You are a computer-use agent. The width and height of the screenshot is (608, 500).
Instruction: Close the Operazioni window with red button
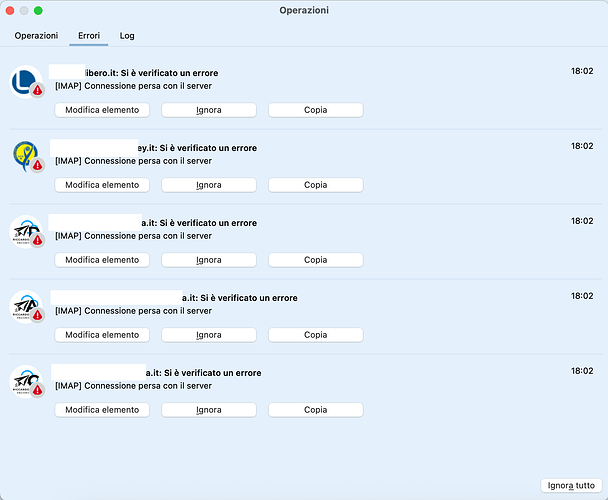point(10,10)
